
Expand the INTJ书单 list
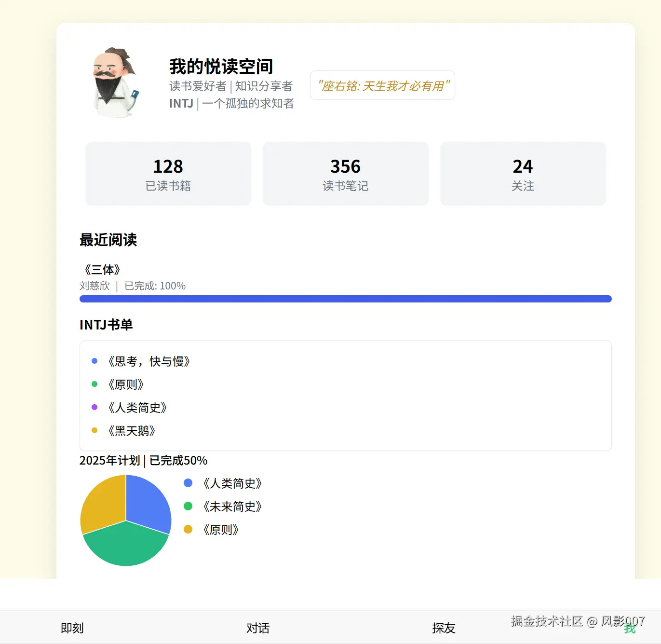pyautogui.click(x=106, y=325)
